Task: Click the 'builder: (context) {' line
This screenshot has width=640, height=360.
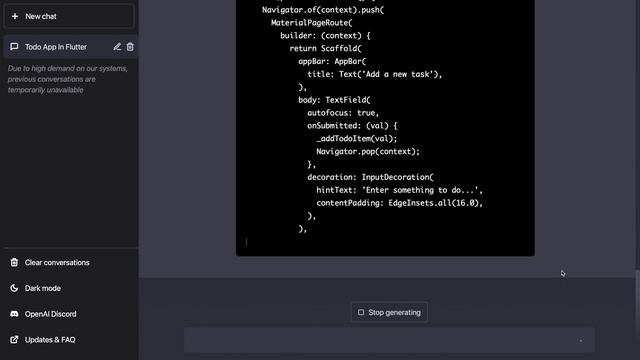Action: point(325,36)
